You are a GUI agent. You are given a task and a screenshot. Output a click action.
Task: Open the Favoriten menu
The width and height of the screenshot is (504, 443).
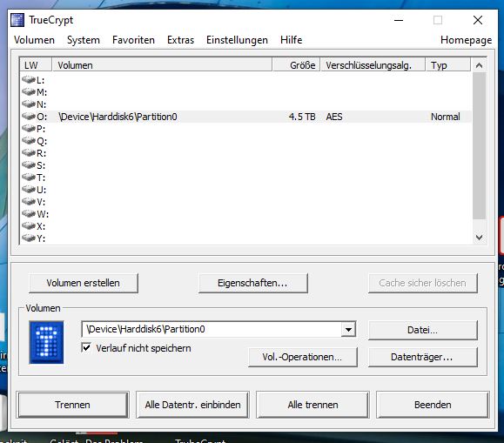133,40
